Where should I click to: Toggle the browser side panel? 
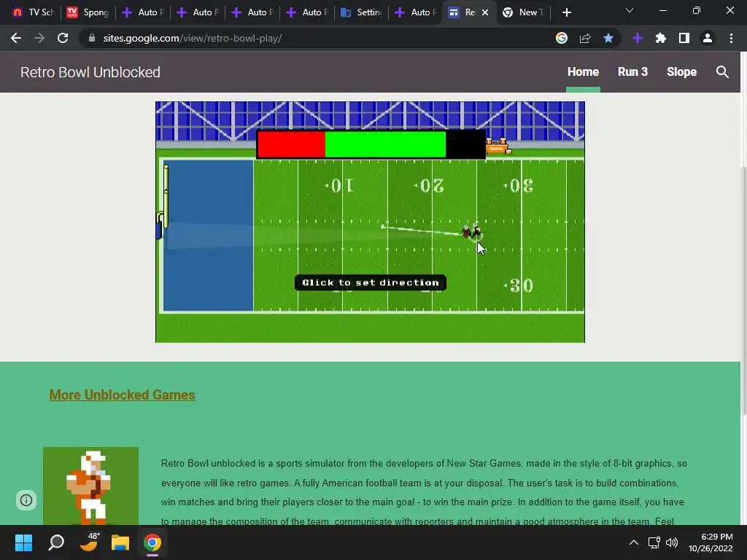click(684, 38)
